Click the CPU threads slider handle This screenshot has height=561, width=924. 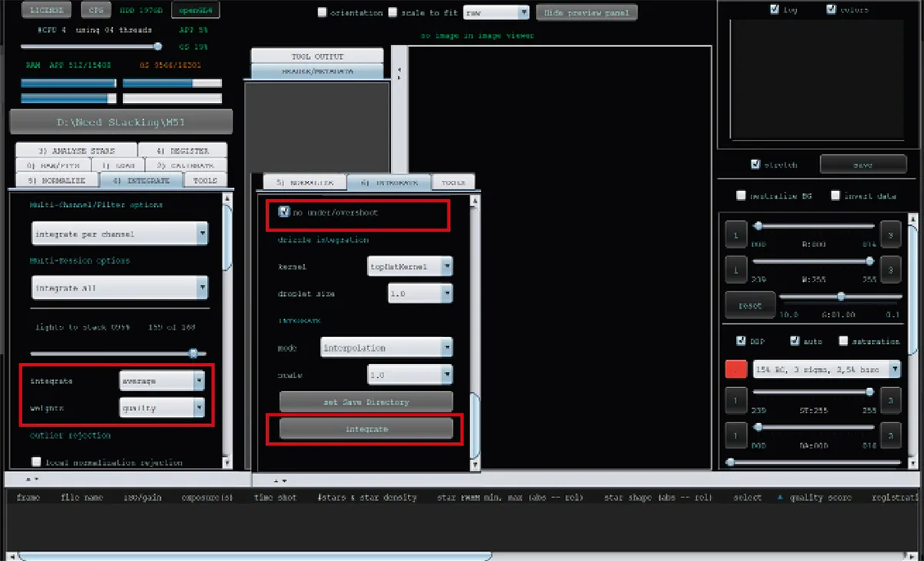[x=157, y=47]
